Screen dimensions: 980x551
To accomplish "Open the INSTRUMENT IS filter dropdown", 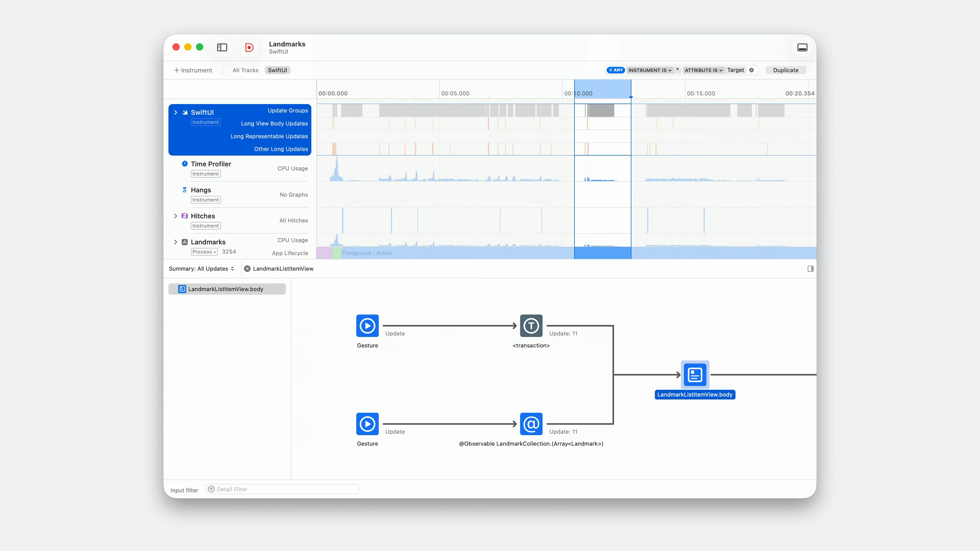I will tap(650, 70).
